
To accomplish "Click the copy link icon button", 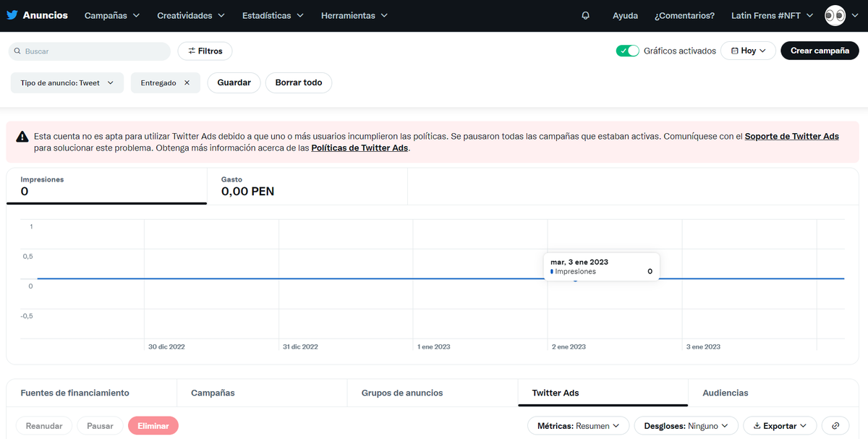I will coord(835,426).
